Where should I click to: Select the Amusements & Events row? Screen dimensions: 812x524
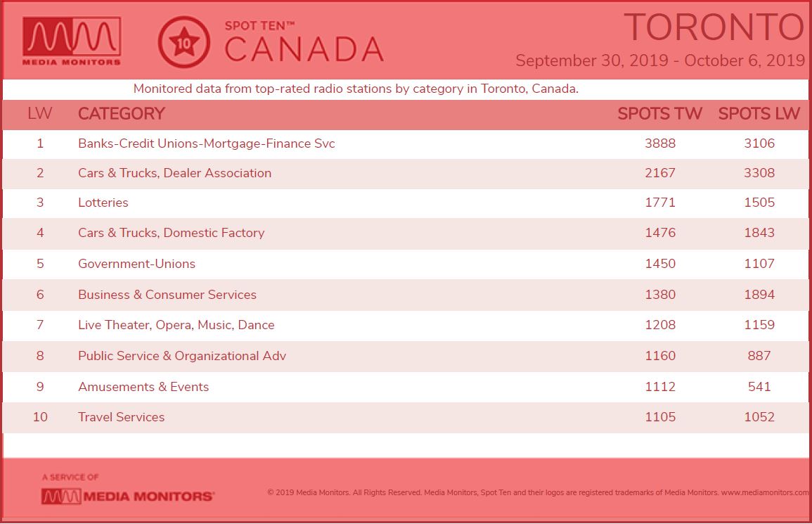click(x=406, y=387)
